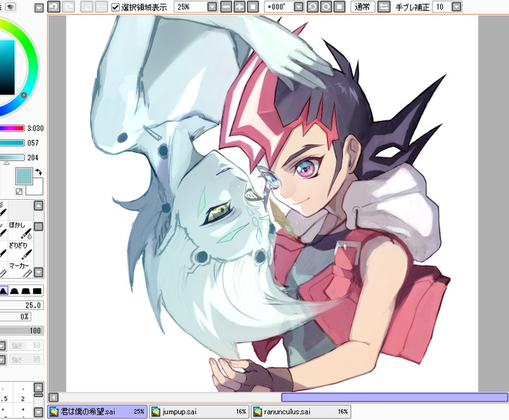
Task: Select the highlighted soft brush edge shape
Action: tap(3, 290)
